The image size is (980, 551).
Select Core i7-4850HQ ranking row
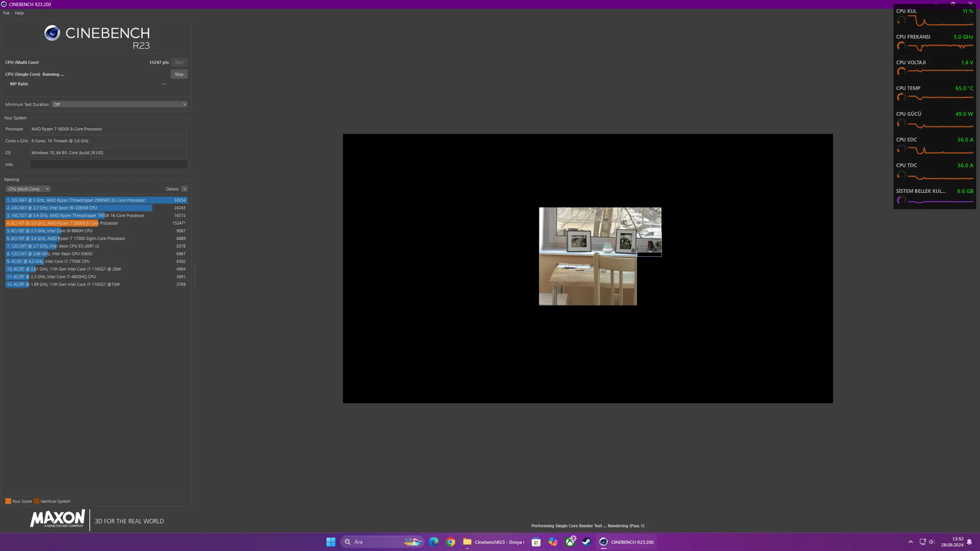click(x=96, y=277)
